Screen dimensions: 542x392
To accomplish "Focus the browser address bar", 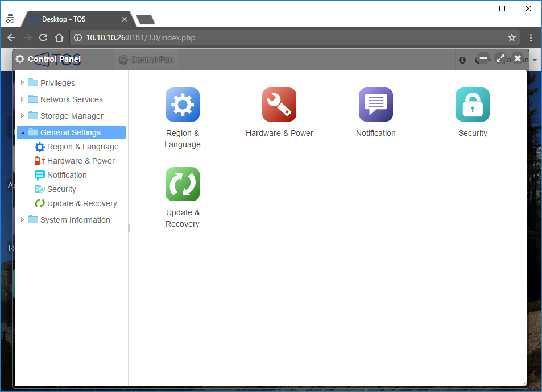I will click(x=294, y=37).
